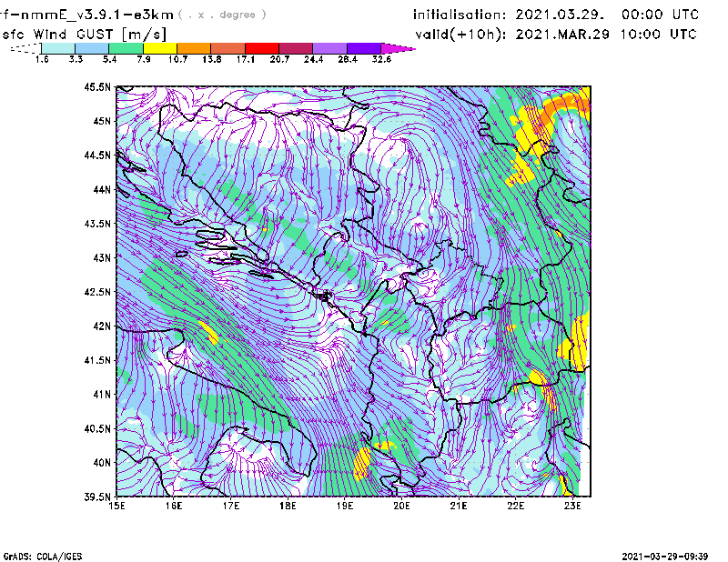Click the green legend color swatch
The image size is (728, 562).
(x=126, y=48)
